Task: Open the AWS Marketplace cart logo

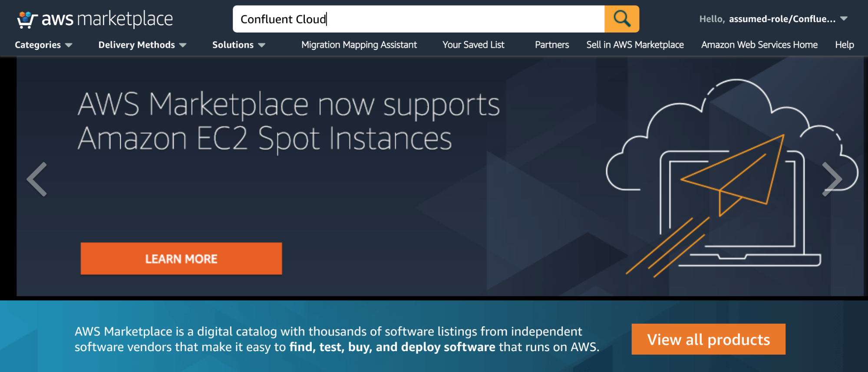Action: pyautogui.click(x=95, y=19)
